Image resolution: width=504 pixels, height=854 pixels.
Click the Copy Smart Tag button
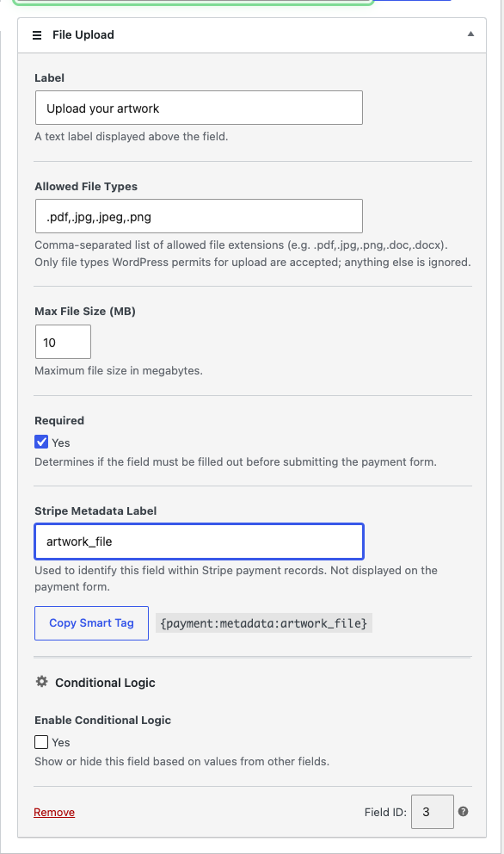91,623
